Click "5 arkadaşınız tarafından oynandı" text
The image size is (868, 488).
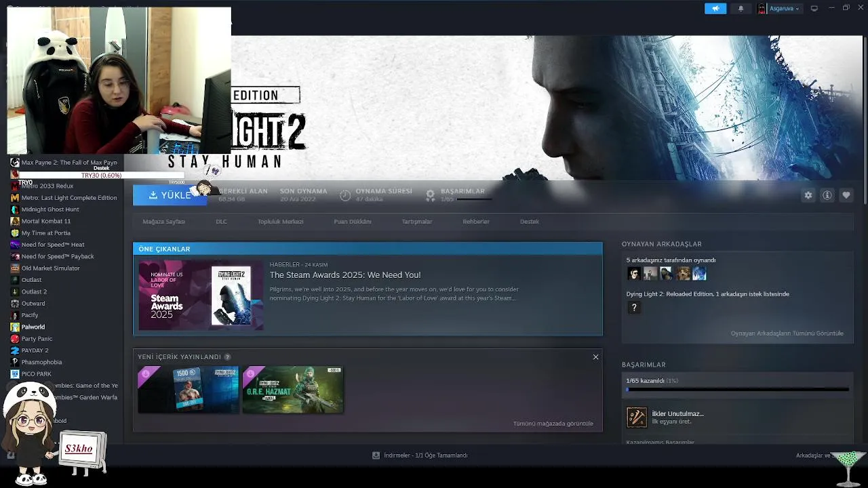pos(671,260)
